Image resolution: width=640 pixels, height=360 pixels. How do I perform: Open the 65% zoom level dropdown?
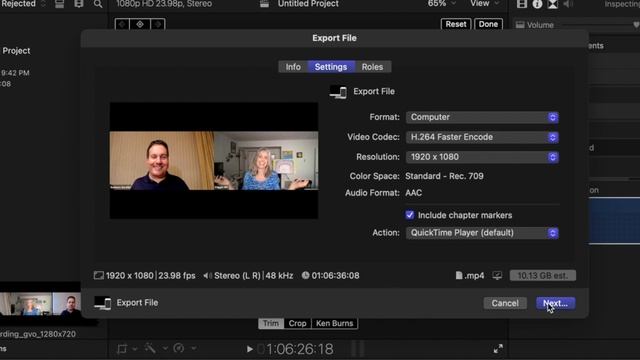coord(441,4)
